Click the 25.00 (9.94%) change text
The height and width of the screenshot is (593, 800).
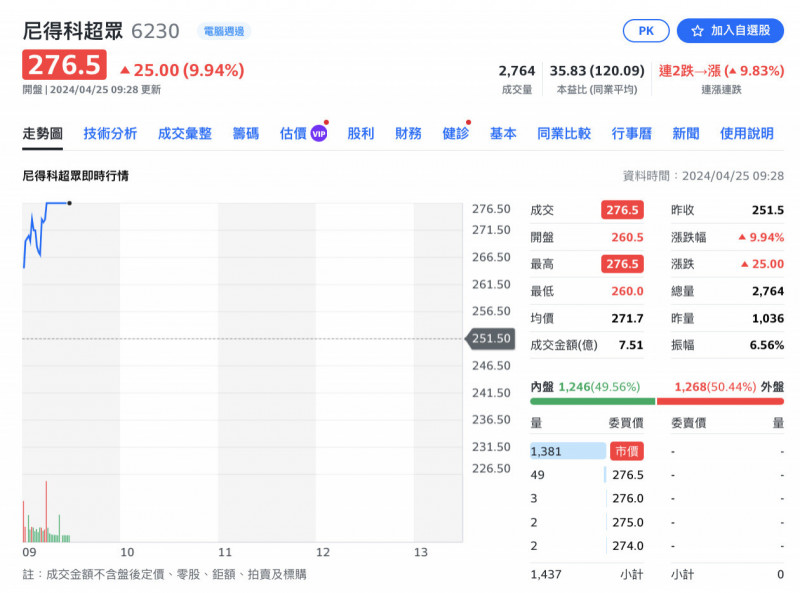(182, 70)
